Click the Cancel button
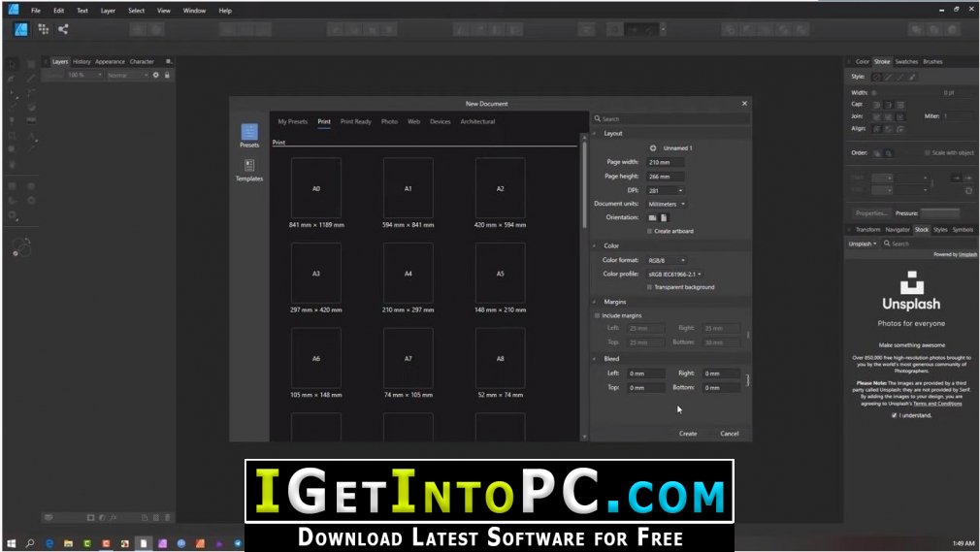This screenshot has height=552, width=980. click(x=730, y=434)
